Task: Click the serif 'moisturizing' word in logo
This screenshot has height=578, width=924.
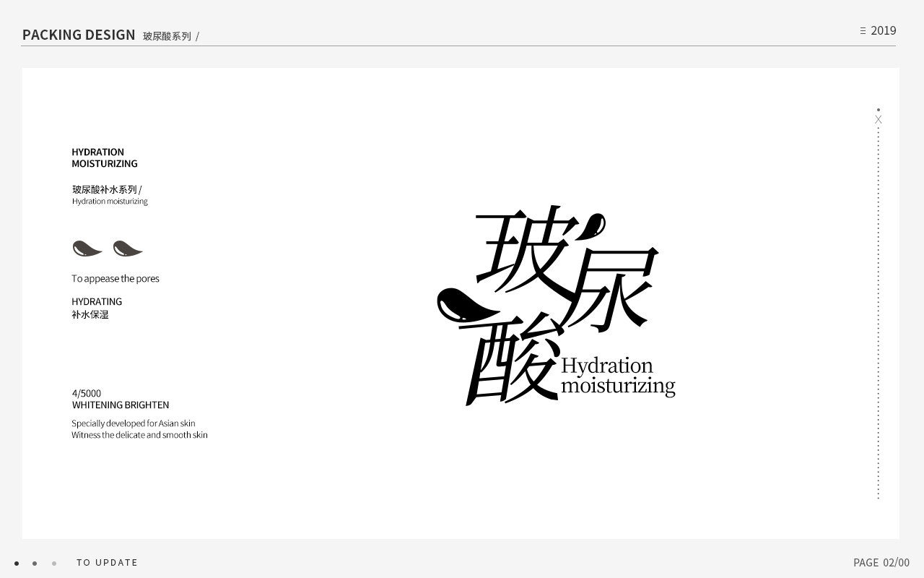Action: tap(618, 386)
